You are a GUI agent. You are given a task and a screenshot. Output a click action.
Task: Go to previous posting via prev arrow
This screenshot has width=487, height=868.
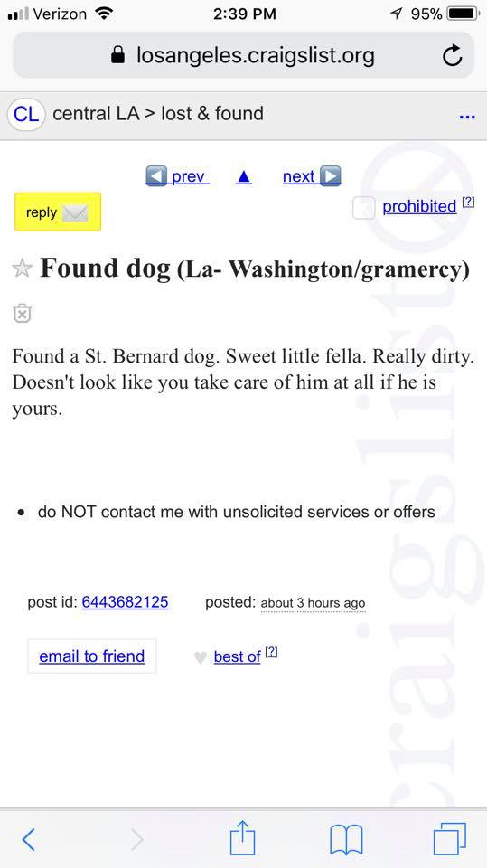177,176
